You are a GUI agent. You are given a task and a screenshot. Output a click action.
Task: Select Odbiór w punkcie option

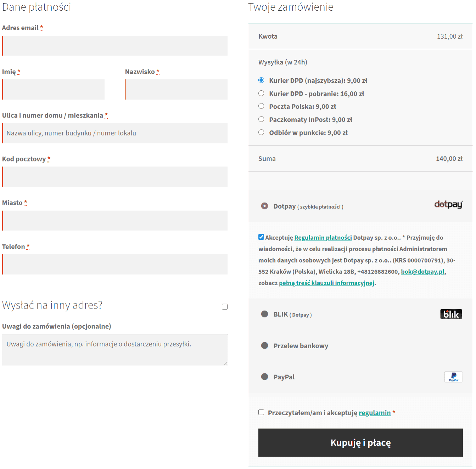click(x=261, y=132)
